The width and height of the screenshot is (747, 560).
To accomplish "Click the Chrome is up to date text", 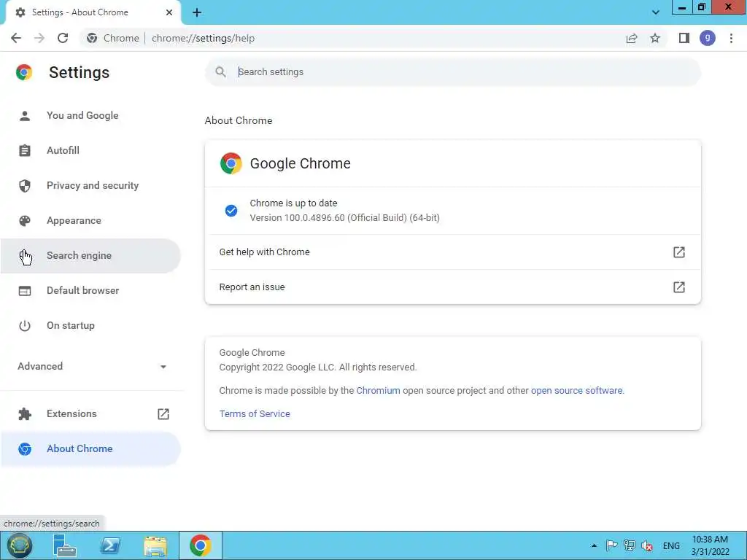I will [x=293, y=203].
